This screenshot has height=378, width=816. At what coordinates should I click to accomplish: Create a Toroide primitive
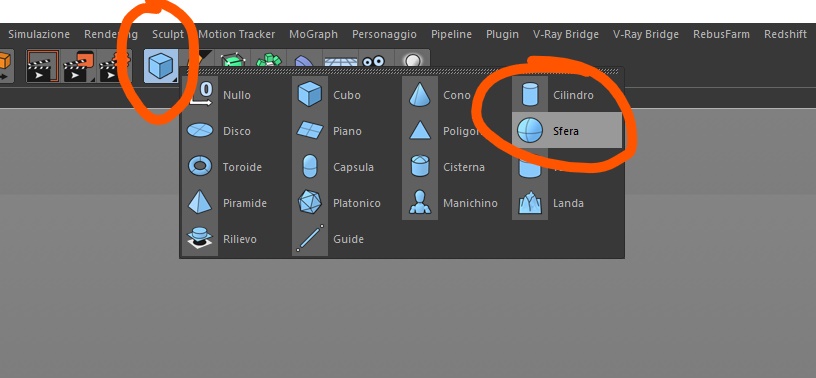(x=235, y=167)
